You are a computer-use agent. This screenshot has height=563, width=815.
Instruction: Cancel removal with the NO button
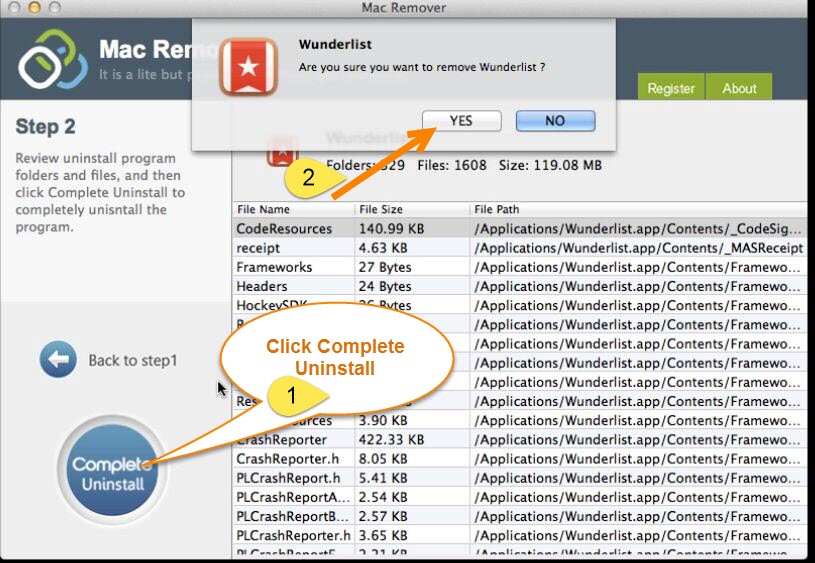click(555, 121)
